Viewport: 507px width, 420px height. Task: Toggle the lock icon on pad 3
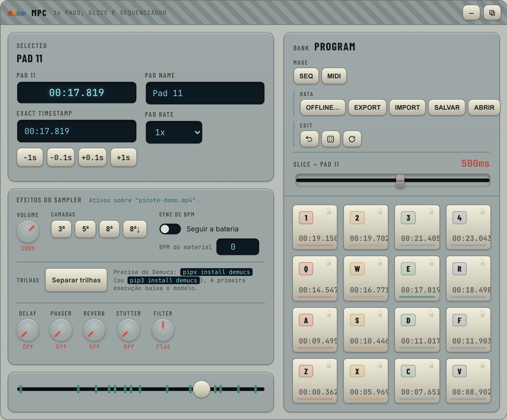tap(431, 211)
